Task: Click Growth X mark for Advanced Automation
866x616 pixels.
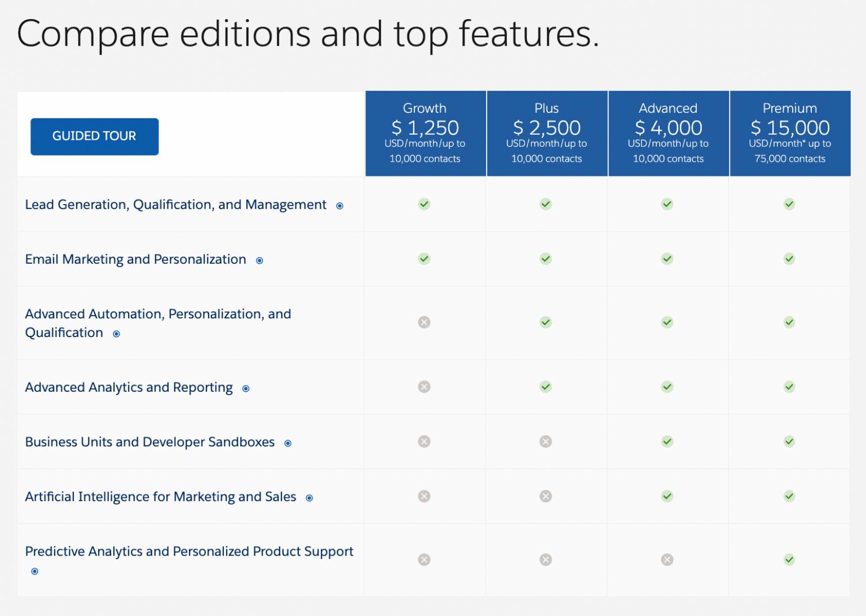Action: coord(424,322)
